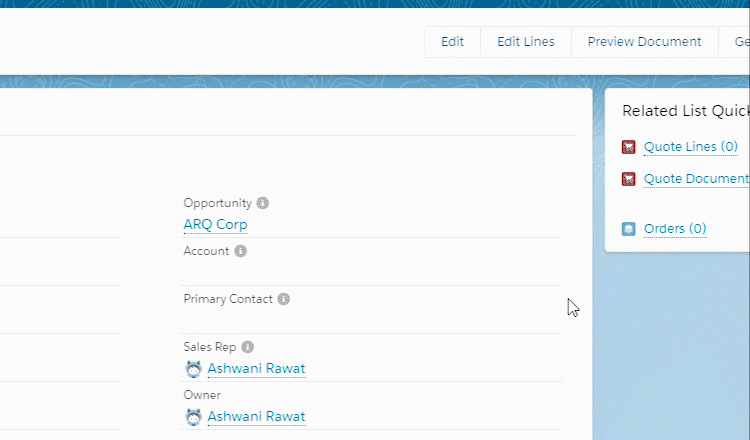Click the Quote Lines list icon
The width and height of the screenshot is (750, 440).
(x=629, y=147)
